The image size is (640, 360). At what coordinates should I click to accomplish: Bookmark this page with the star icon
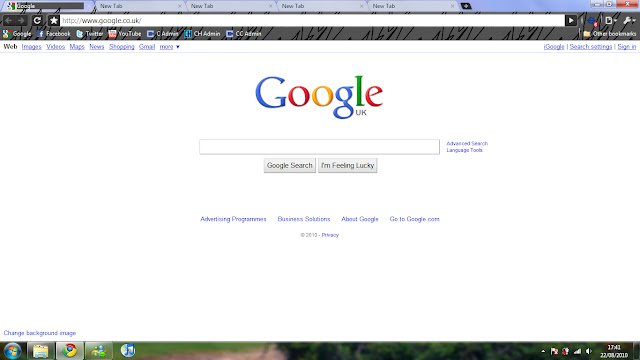pos(53,20)
